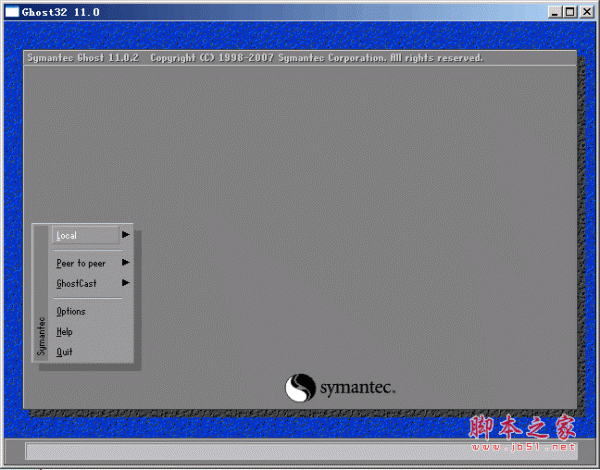Expand the GhostCast submenu arrow

[x=126, y=283]
